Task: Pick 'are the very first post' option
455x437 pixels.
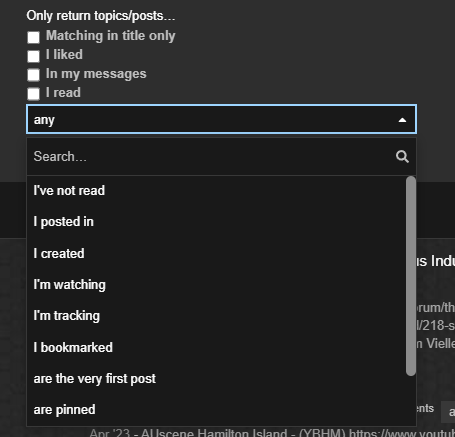Action: tap(217, 379)
